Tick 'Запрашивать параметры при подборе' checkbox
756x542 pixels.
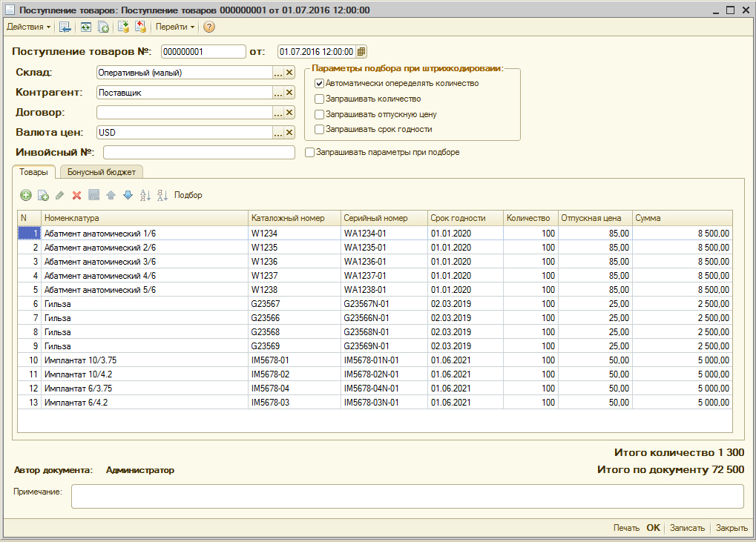pos(311,152)
